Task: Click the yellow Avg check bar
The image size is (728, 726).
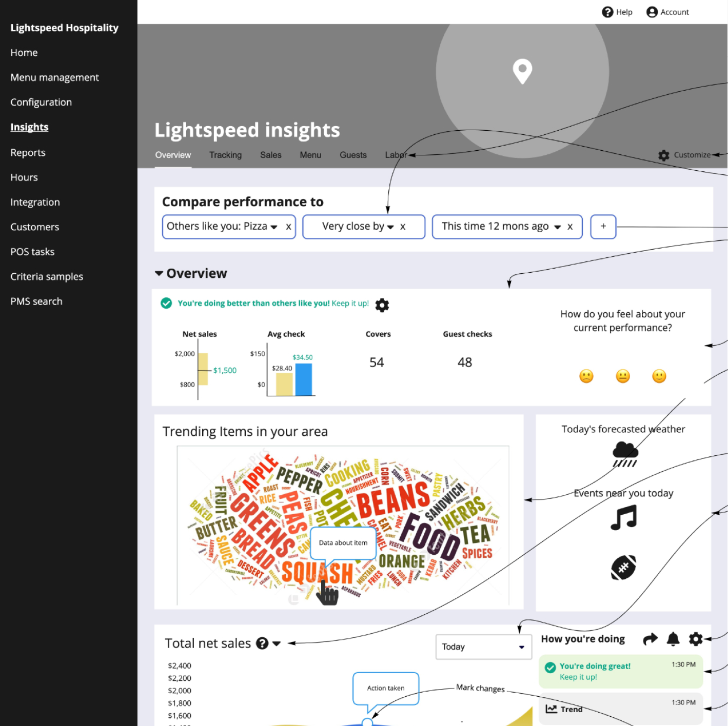Action: (x=284, y=384)
